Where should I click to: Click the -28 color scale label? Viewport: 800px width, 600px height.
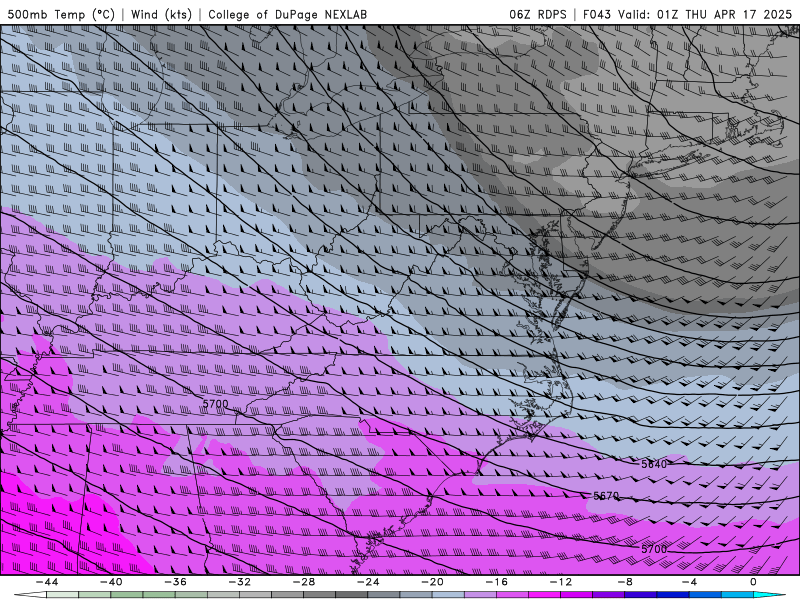coord(304,582)
